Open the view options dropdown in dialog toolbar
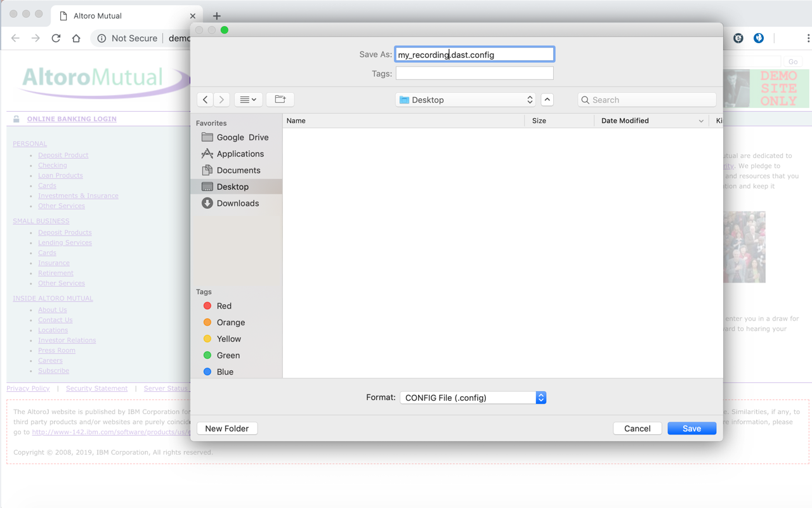 coord(248,100)
